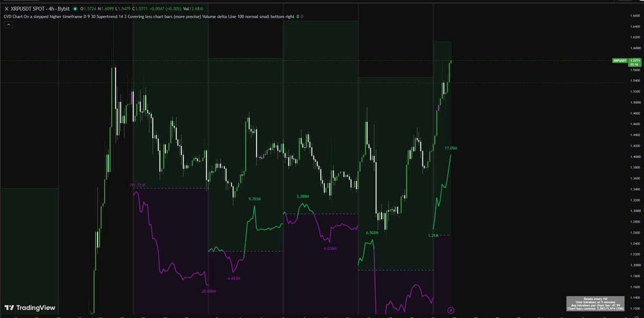Click the +0.0047 (+0.30%) change value

164,9
